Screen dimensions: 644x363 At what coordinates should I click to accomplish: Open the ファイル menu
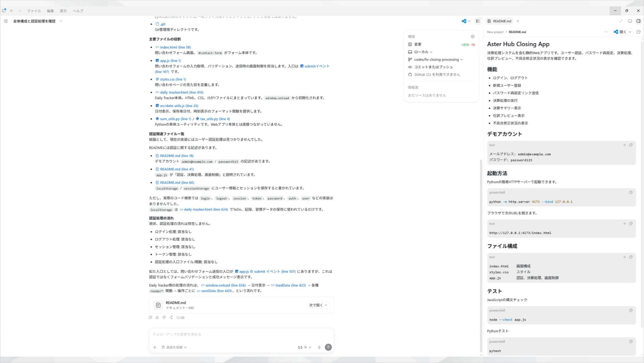click(34, 11)
